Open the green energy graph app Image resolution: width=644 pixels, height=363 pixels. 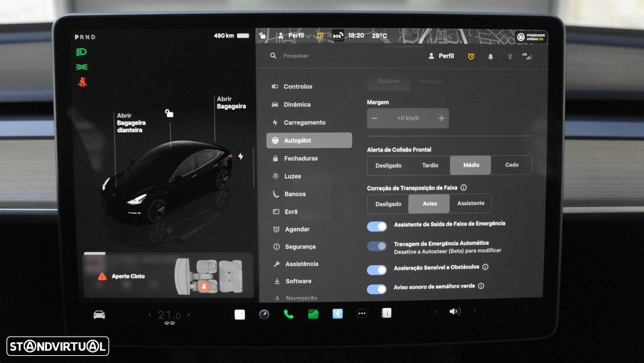click(313, 314)
